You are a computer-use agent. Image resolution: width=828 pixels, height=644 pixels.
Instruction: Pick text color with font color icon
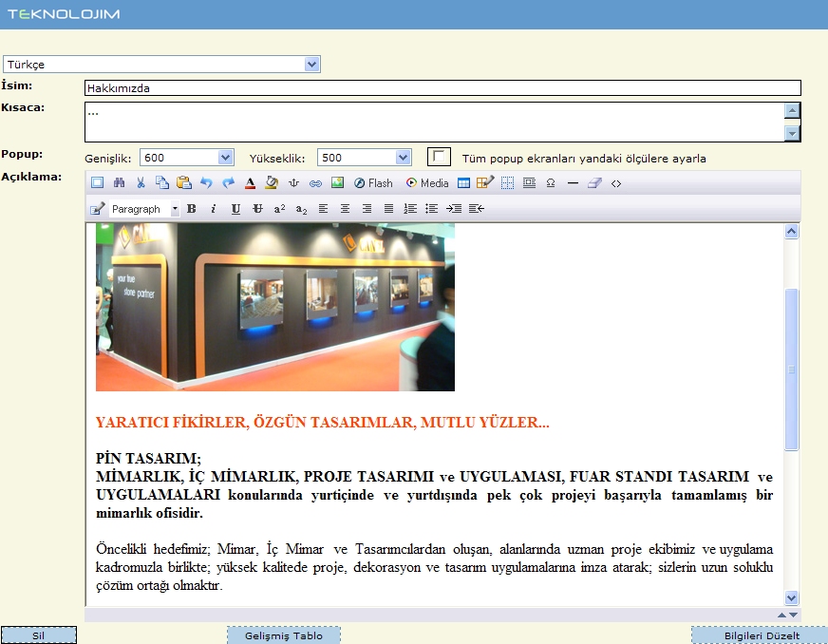point(251,183)
